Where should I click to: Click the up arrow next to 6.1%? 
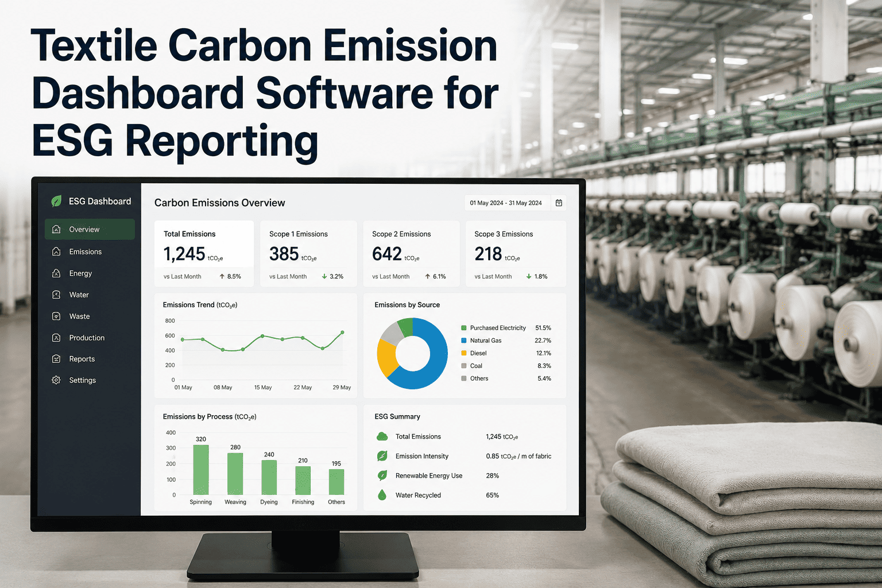[x=427, y=276]
